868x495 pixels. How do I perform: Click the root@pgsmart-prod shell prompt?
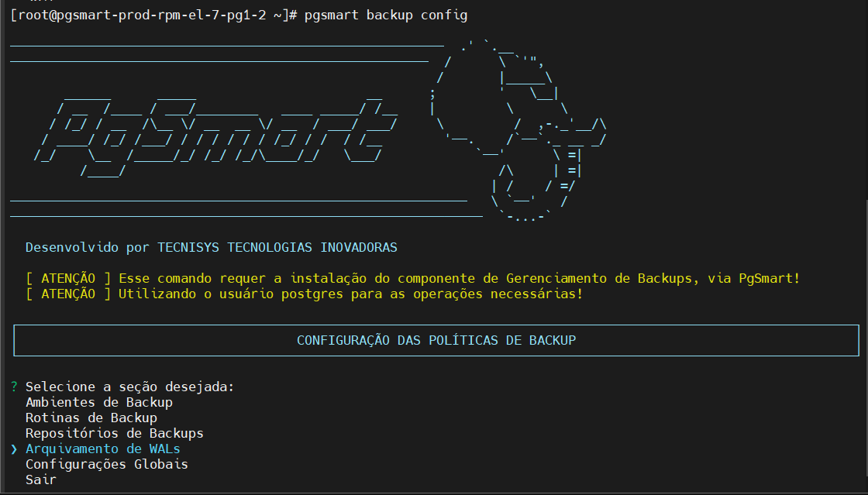154,15
